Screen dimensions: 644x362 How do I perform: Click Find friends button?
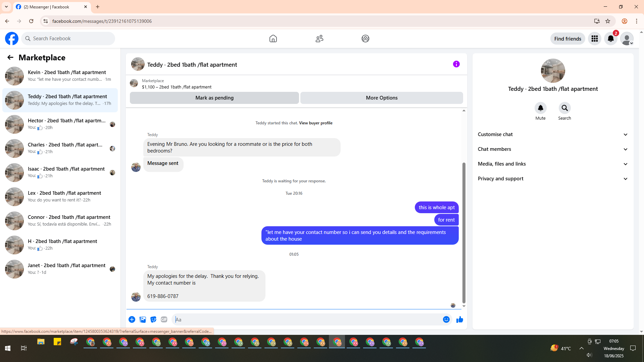pyautogui.click(x=568, y=39)
